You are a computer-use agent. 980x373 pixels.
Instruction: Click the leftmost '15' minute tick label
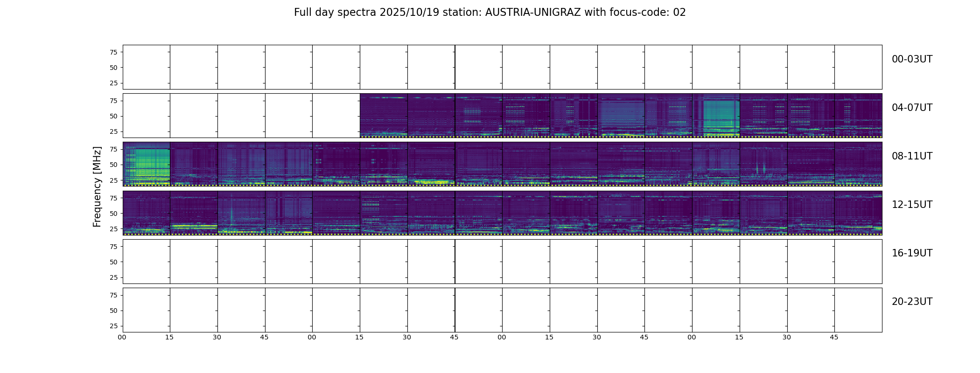coord(169,337)
